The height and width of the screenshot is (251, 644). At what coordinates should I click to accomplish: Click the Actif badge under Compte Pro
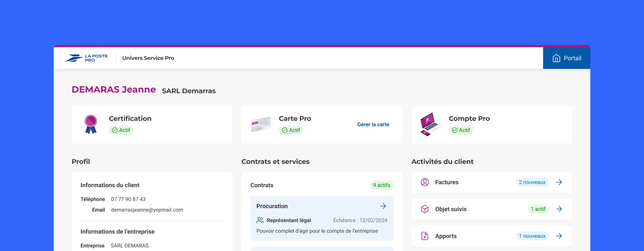click(x=461, y=130)
